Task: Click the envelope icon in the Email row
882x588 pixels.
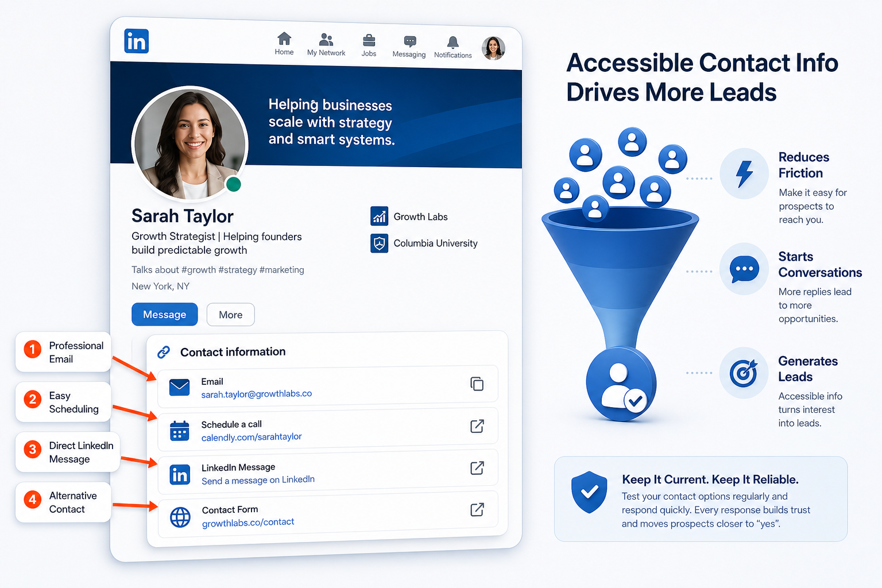Action: [x=180, y=387]
